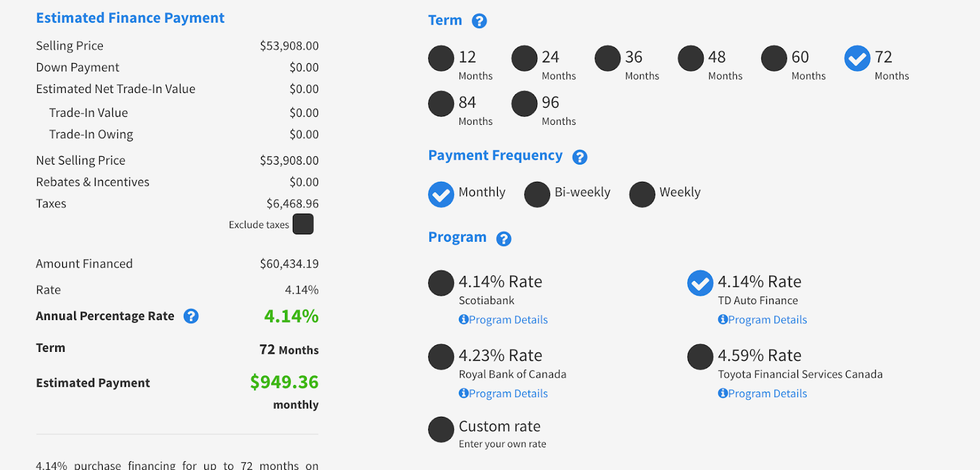The image size is (980, 470).
Task: Choose the 84 Months term
Action: 441,104
